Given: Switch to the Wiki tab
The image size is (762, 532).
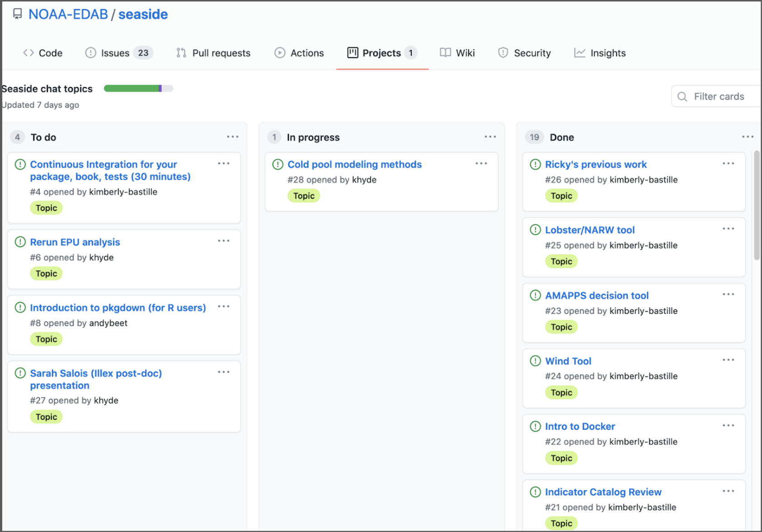Looking at the screenshot, I should click(x=457, y=53).
